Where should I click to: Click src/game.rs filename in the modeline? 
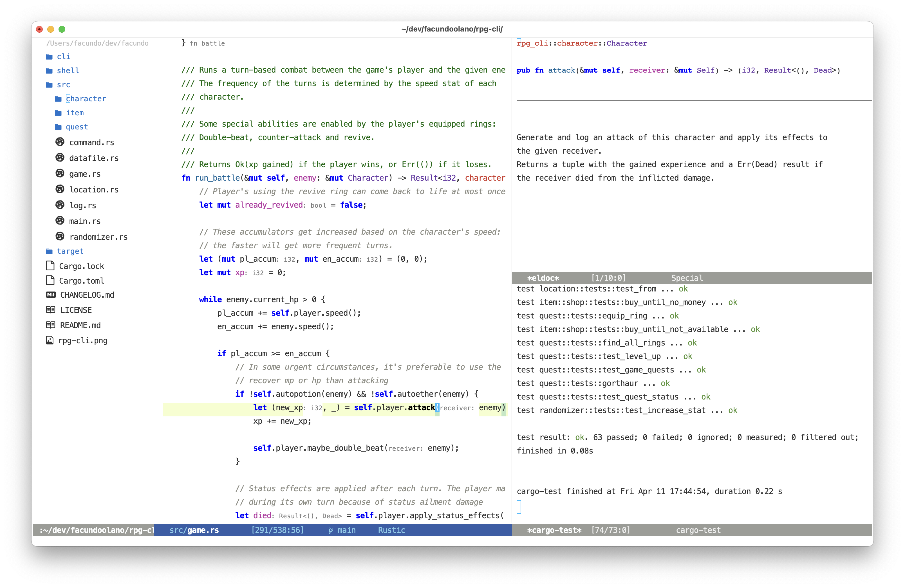(x=194, y=530)
